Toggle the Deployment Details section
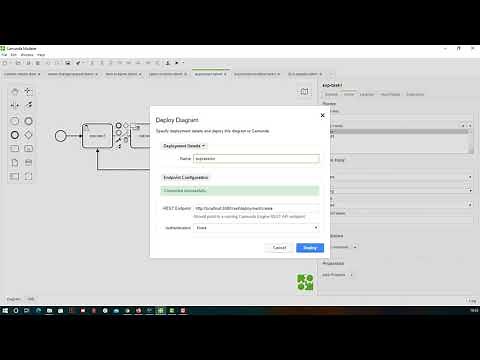Image resolution: width=480 pixels, height=360 pixels. 184,146
